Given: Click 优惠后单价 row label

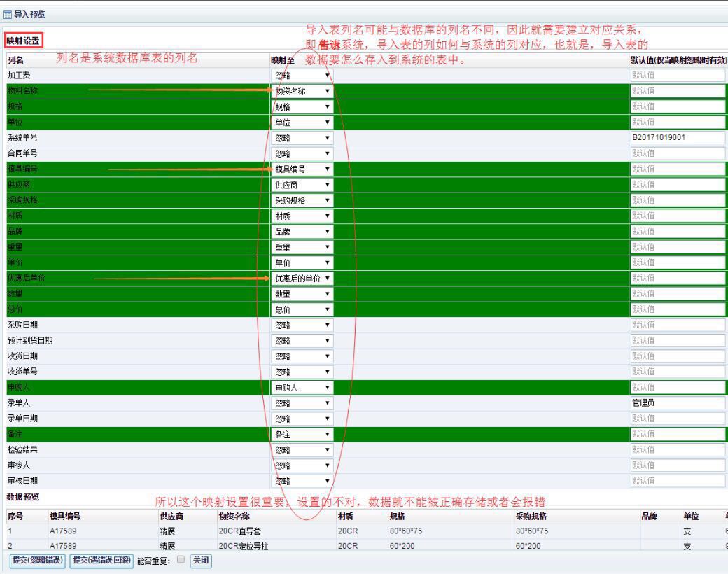Looking at the screenshot, I should click(27, 278).
